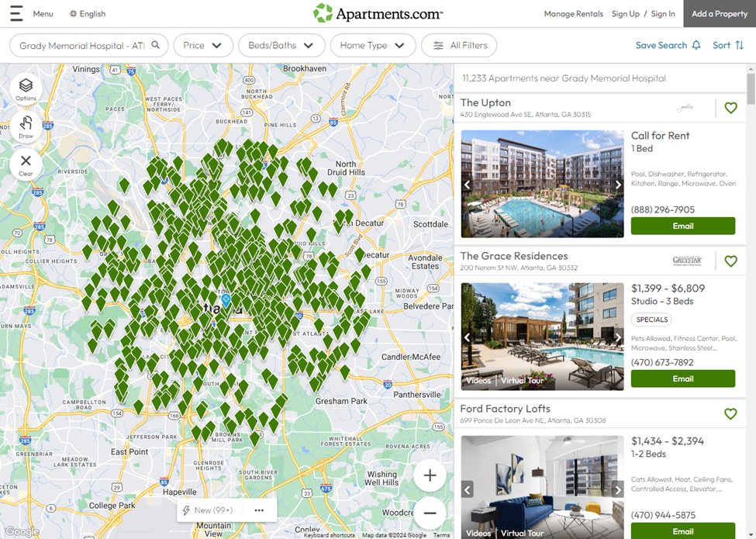Zoom out on the map
This screenshot has height=539, width=756.
point(430,512)
